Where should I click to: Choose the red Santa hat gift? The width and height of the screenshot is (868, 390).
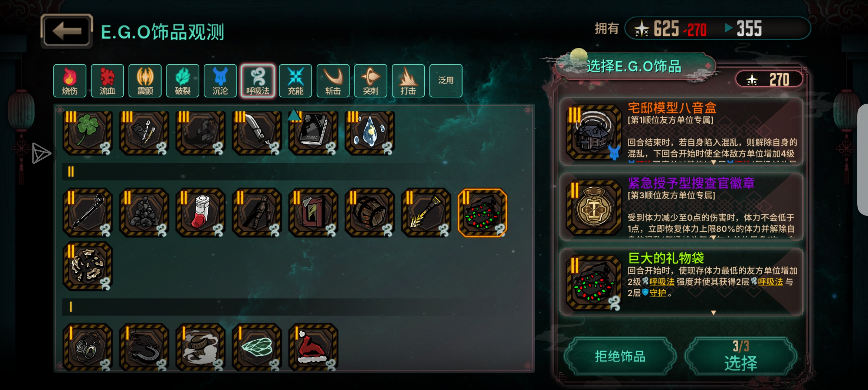coord(313,347)
